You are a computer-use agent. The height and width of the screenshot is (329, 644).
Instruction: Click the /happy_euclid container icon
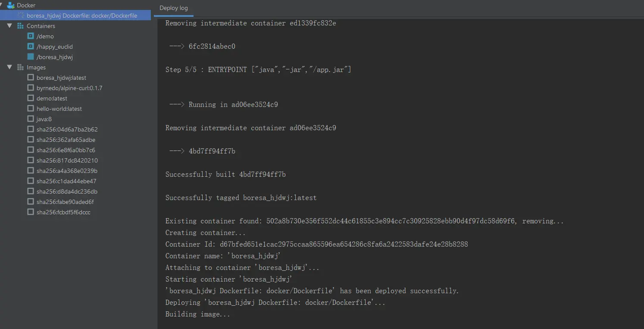tap(31, 47)
